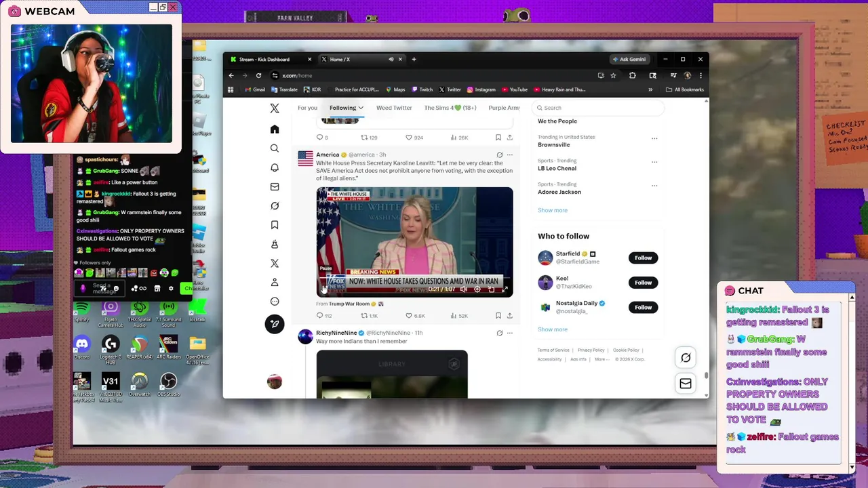The height and width of the screenshot is (488, 868).
Task: Click the X logo at sidebar top
Action: [274, 108]
